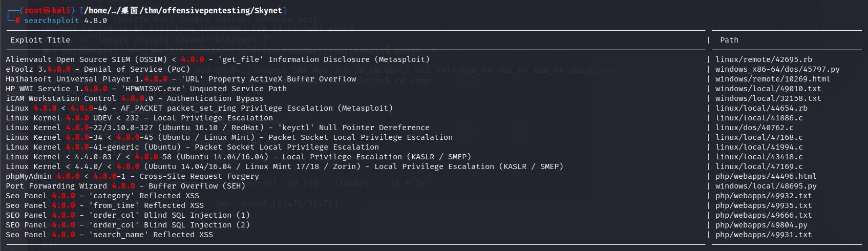
Task: Click path linux/local/47169.c
Action: [x=759, y=166]
